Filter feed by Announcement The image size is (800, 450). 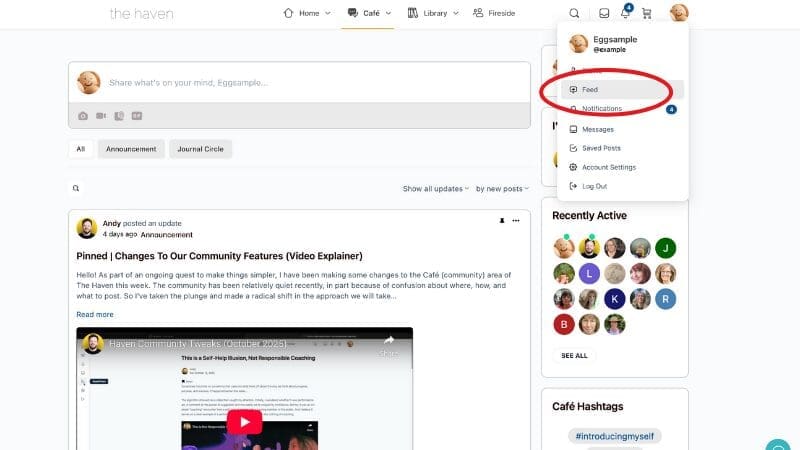[131, 149]
